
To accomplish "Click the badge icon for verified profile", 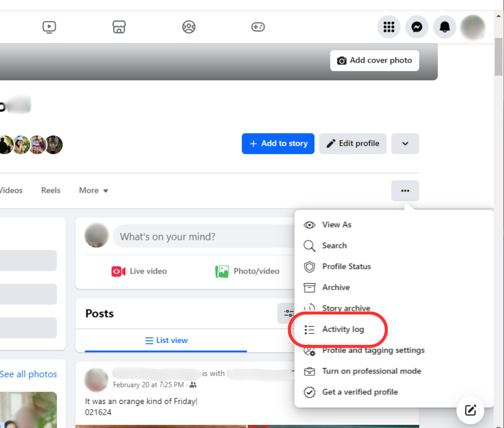I will pyautogui.click(x=309, y=392).
